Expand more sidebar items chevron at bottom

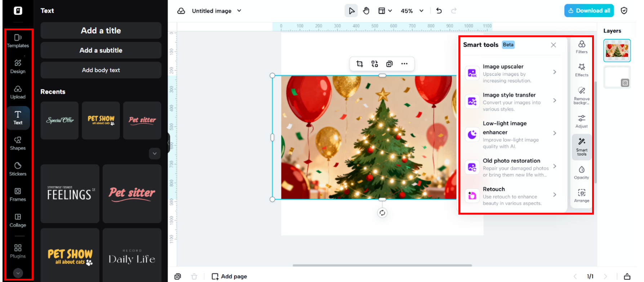coord(18,273)
